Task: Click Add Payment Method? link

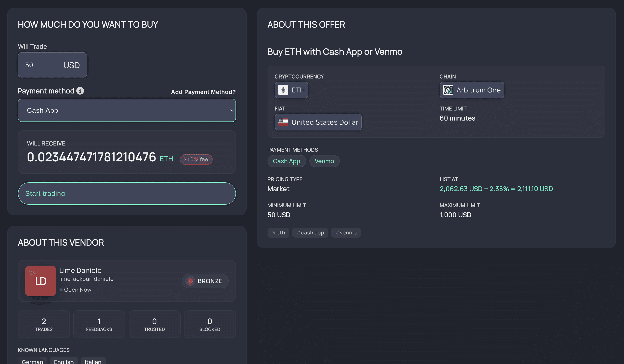Action: tap(203, 92)
